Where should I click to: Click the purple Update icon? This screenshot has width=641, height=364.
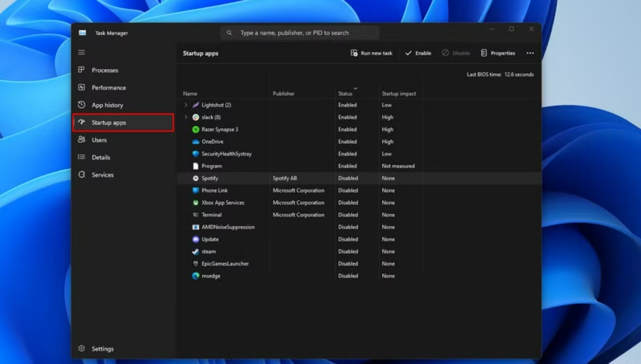[x=195, y=239]
